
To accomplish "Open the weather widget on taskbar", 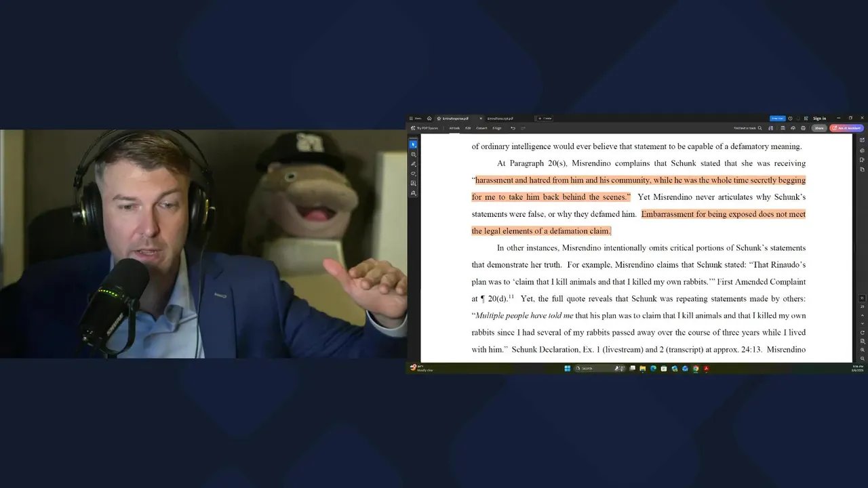I will pos(420,368).
